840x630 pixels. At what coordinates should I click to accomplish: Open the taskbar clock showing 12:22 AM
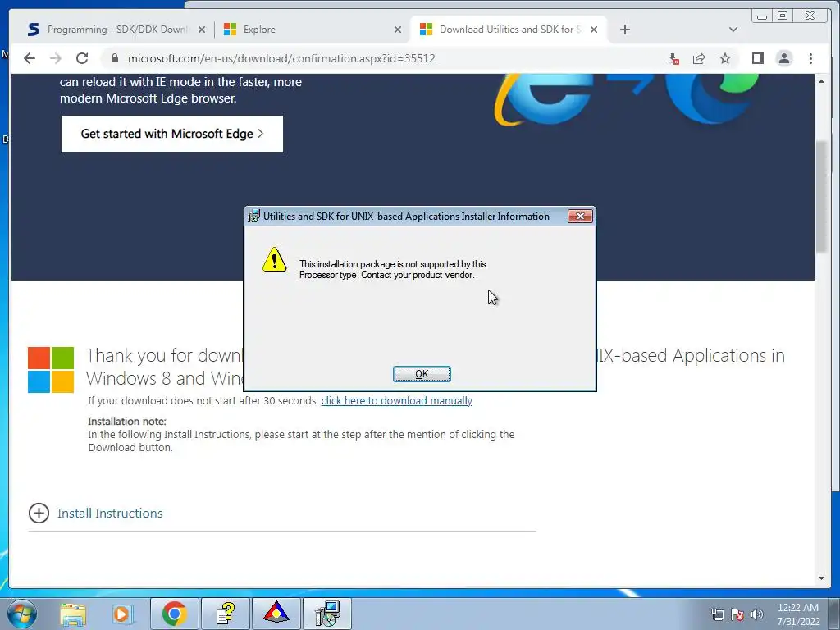pos(798,614)
